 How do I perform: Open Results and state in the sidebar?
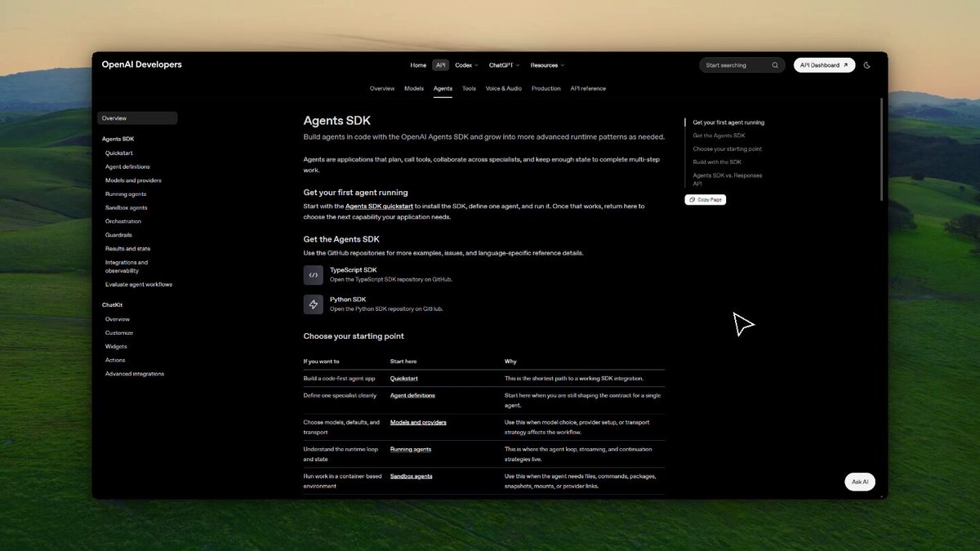coord(127,248)
